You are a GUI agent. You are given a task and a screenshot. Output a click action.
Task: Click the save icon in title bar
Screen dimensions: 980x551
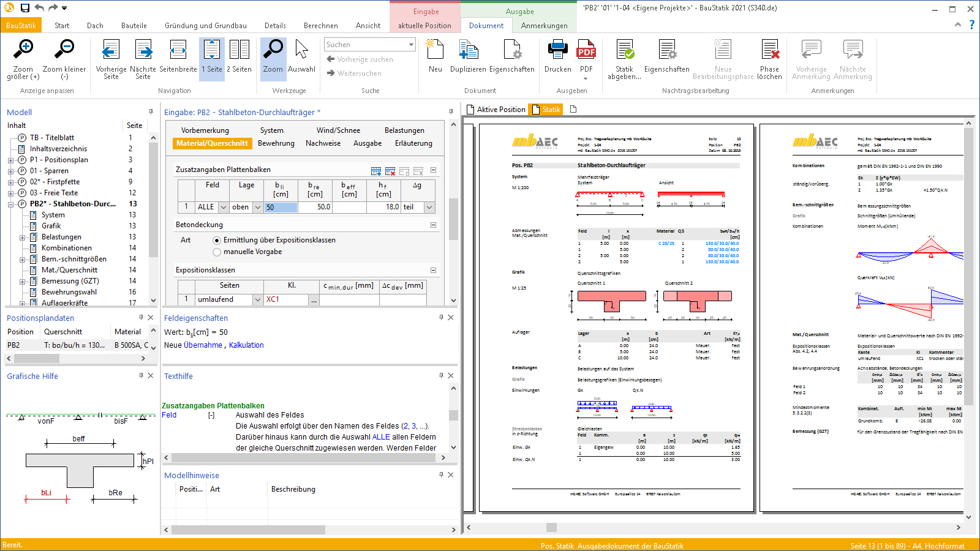click(x=25, y=8)
